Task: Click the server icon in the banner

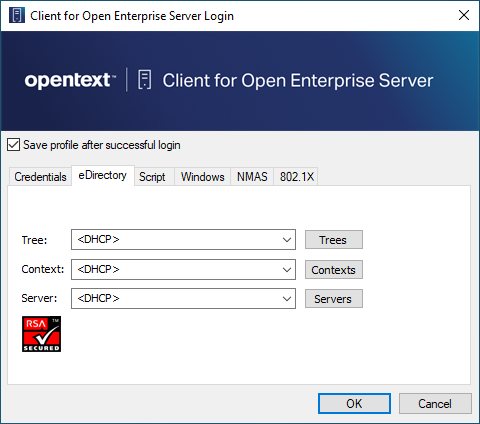Action: pos(144,80)
